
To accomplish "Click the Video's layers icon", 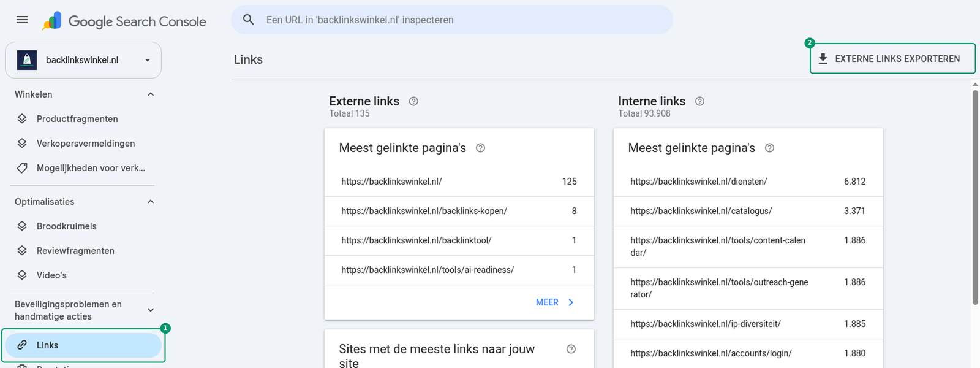I will (x=22, y=275).
